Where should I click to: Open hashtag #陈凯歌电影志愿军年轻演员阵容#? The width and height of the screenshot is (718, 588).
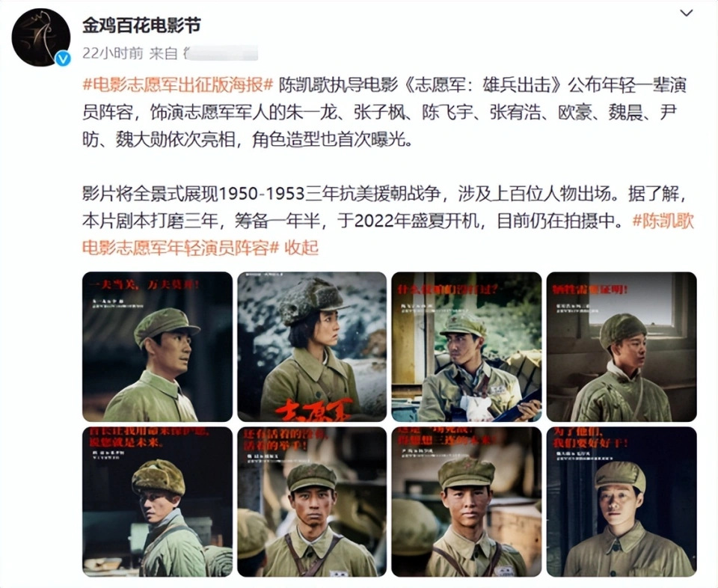click(x=388, y=234)
